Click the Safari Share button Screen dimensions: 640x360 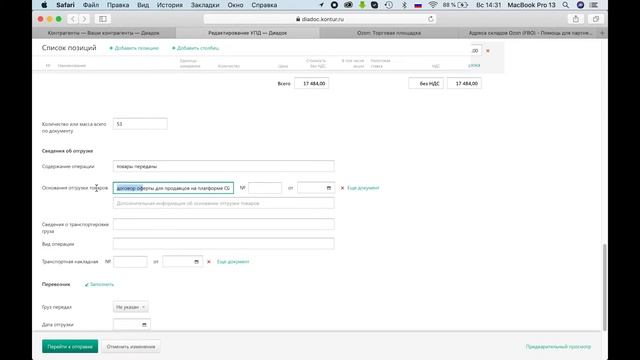[x=576, y=19]
